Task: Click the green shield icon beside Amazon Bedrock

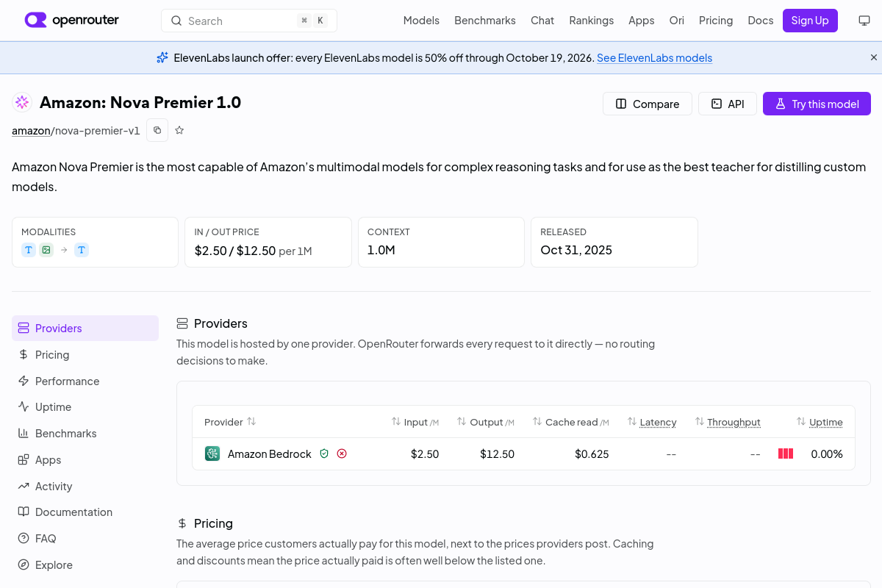Action: pyautogui.click(x=324, y=453)
